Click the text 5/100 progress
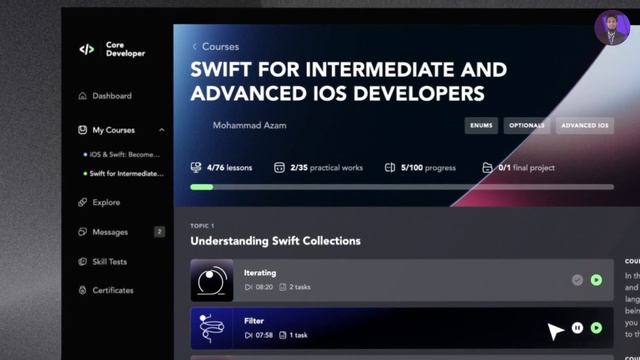Image resolution: width=640 pixels, height=360 pixels. pos(428,168)
